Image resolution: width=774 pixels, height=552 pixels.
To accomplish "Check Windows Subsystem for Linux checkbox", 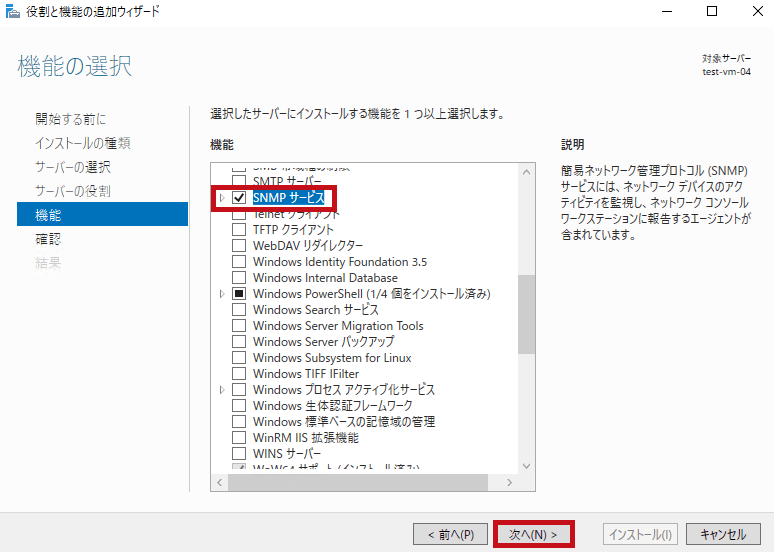I will point(239,357).
